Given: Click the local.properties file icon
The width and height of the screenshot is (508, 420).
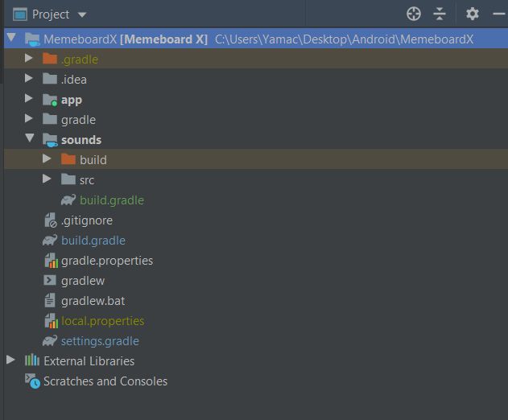Looking at the screenshot, I should pos(51,321).
